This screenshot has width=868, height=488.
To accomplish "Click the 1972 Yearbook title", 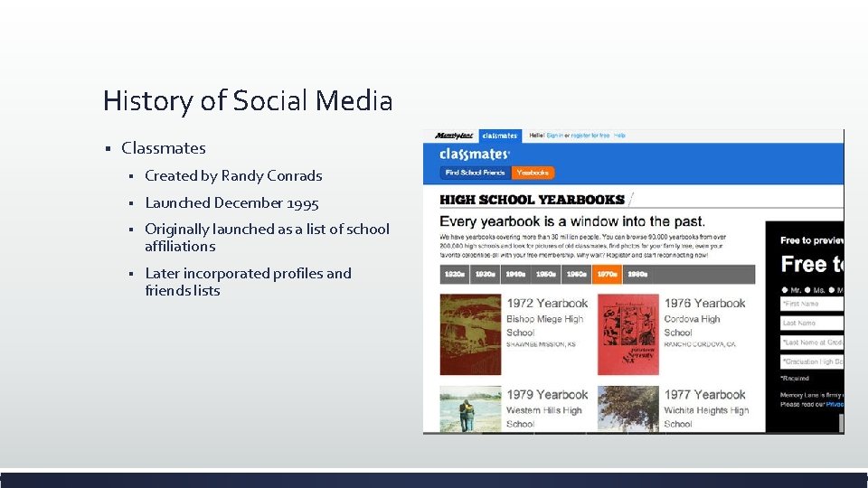I will pos(547,304).
